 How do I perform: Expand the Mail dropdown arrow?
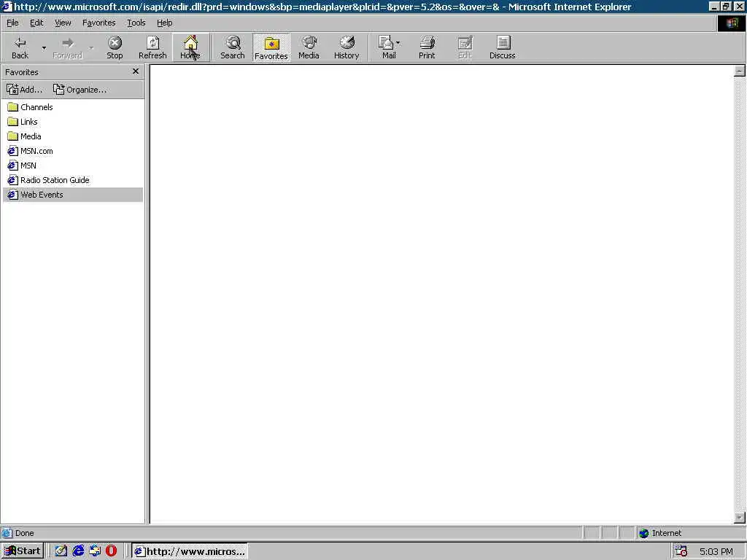coord(398,43)
